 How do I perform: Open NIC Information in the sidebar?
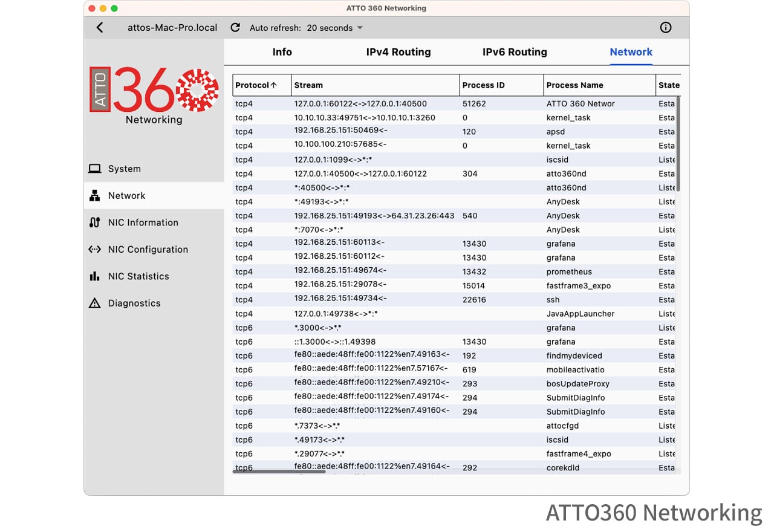click(x=154, y=222)
